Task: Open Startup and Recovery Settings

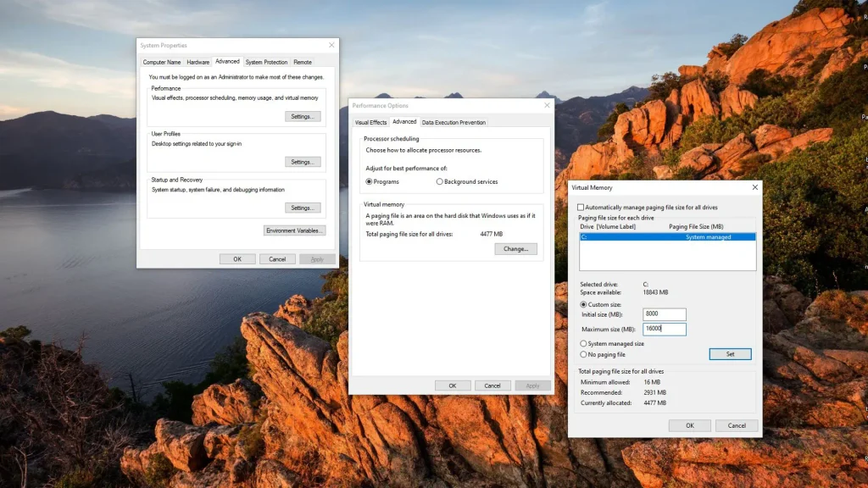Action: [303, 208]
